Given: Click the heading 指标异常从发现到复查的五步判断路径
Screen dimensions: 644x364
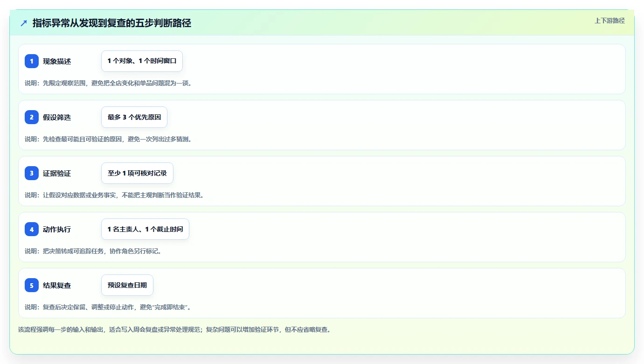Looking at the screenshot, I should click(x=112, y=23).
